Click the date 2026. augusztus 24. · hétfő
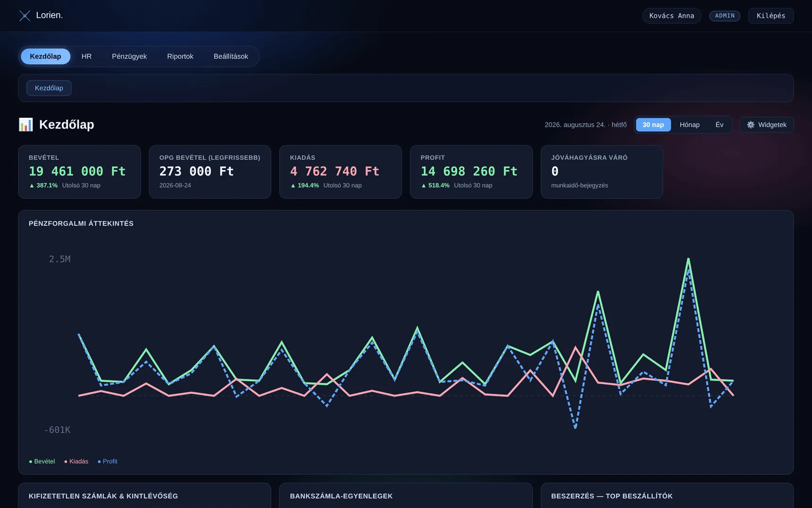 tap(585, 125)
